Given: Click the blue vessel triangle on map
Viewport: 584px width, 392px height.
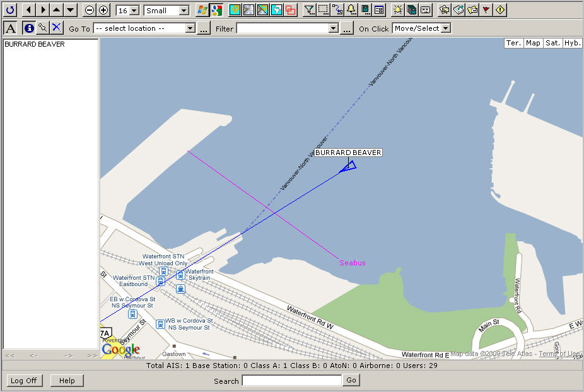Looking at the screenshot, I should [x=349, y=167].
